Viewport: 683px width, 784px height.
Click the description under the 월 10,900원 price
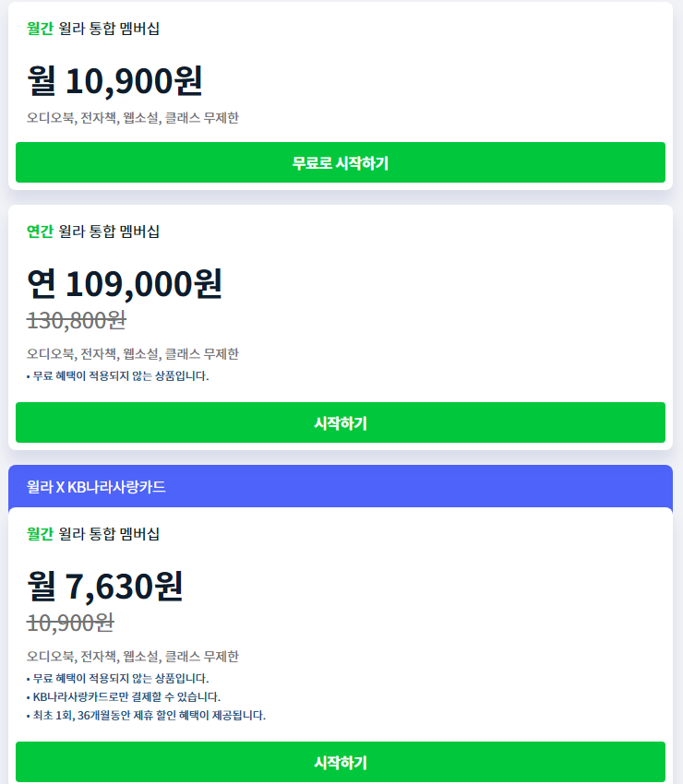point(133,118)
